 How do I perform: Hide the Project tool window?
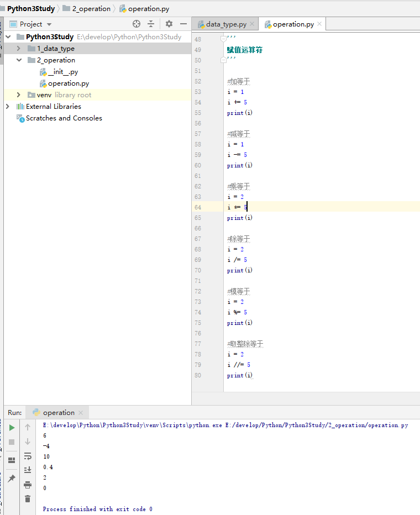[183, 24]
